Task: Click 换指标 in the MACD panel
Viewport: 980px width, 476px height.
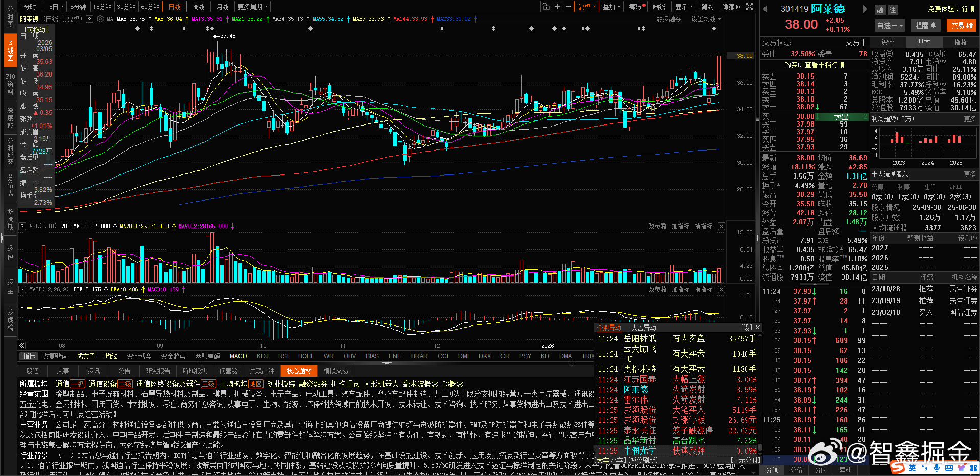Action: [703, 289]
